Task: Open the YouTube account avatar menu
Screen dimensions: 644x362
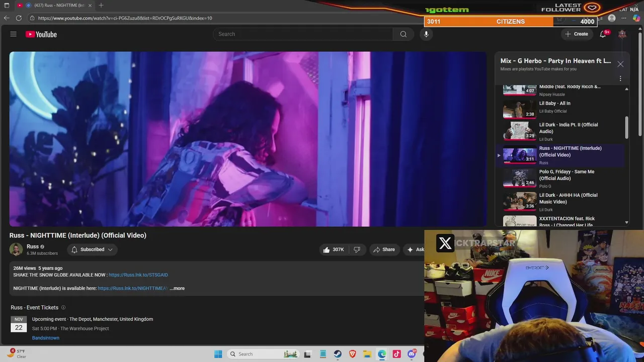Action: (622, 34)
